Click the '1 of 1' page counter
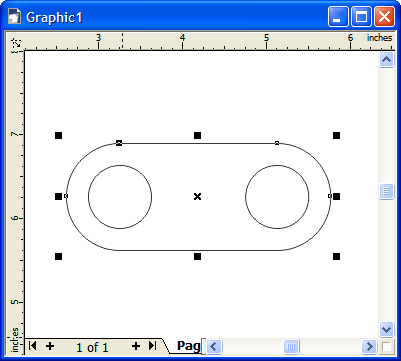The width and height of the screenshot is (401, 361). point(92,348)
